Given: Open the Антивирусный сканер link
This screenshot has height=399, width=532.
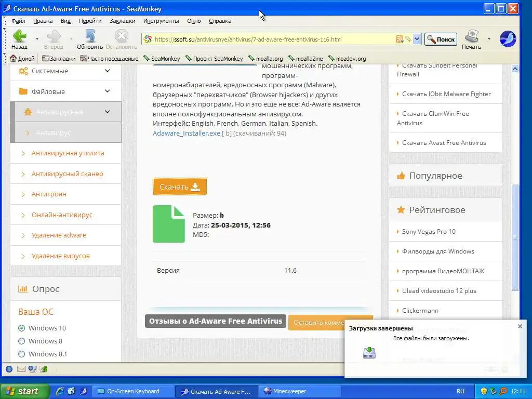Looking at the screenshot, I should pyautogui.click(x=67, y=174).
